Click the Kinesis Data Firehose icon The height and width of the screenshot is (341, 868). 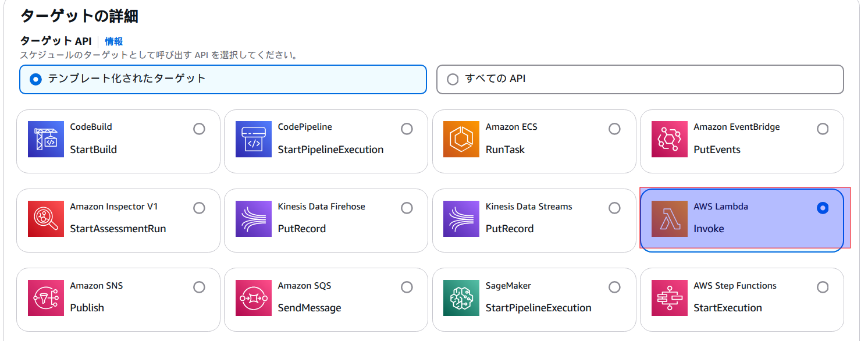click(254, 219)
